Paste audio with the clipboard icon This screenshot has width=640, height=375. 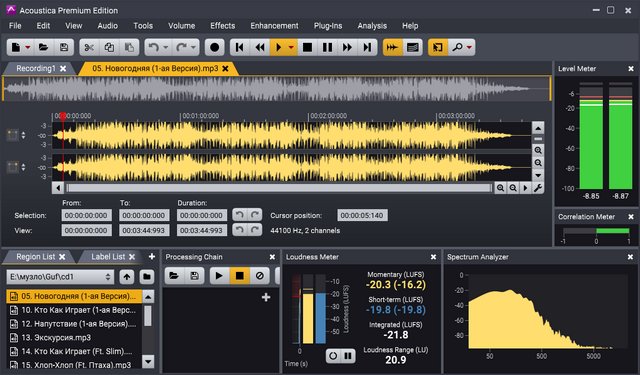click(x=129, y=47)
